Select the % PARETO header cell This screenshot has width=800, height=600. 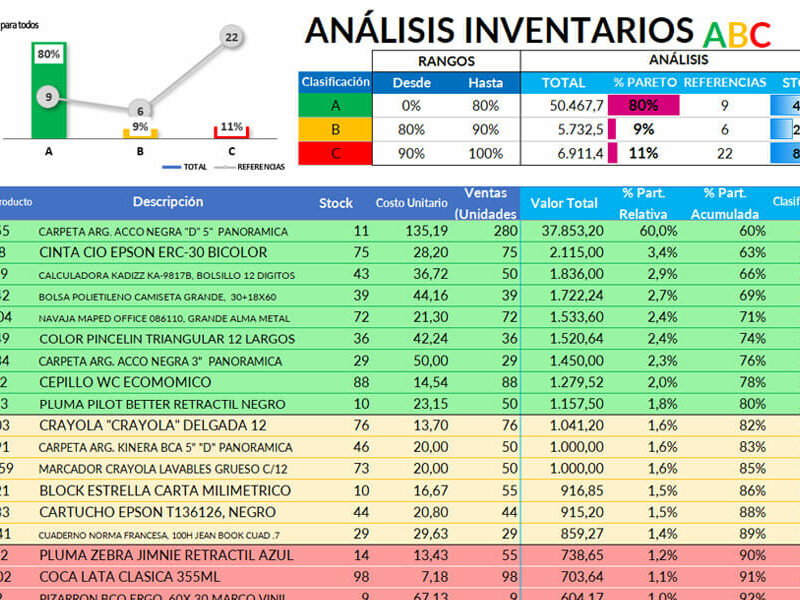coord(645,83)
